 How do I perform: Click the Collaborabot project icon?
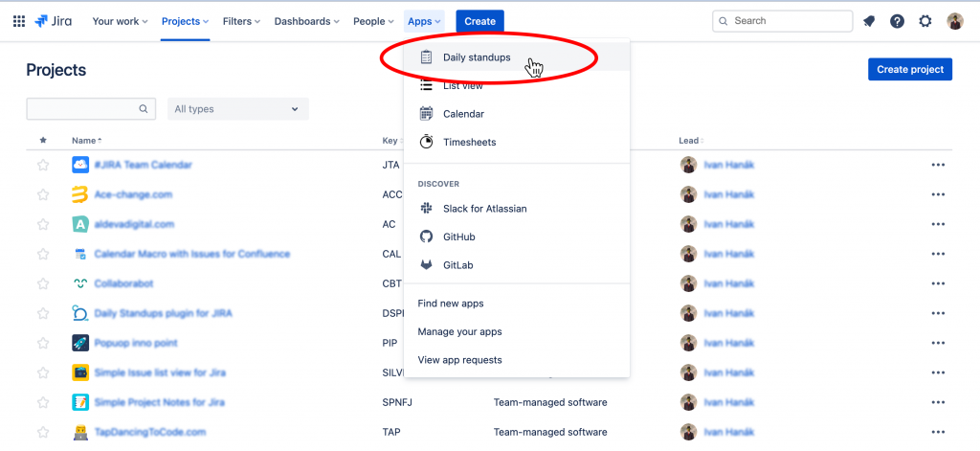tap(80, 283)
